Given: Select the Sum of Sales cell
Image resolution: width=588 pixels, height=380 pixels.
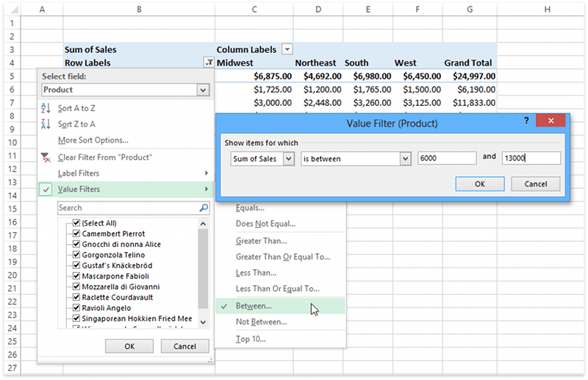Looking at the screenshot, I should (x=139, y=49).
